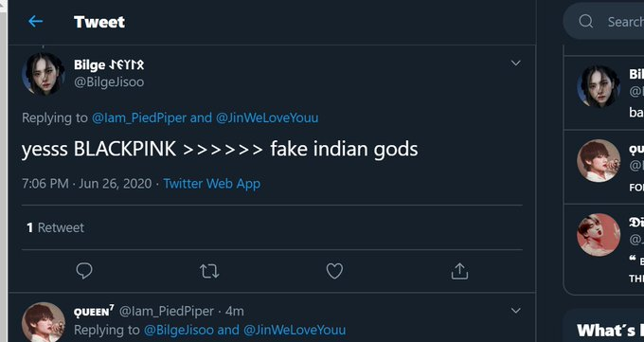The height and width of the screenshot is (342, 644).
Task: Open Bilge's avatar in right sidebar
Action: tap(599, 86)
